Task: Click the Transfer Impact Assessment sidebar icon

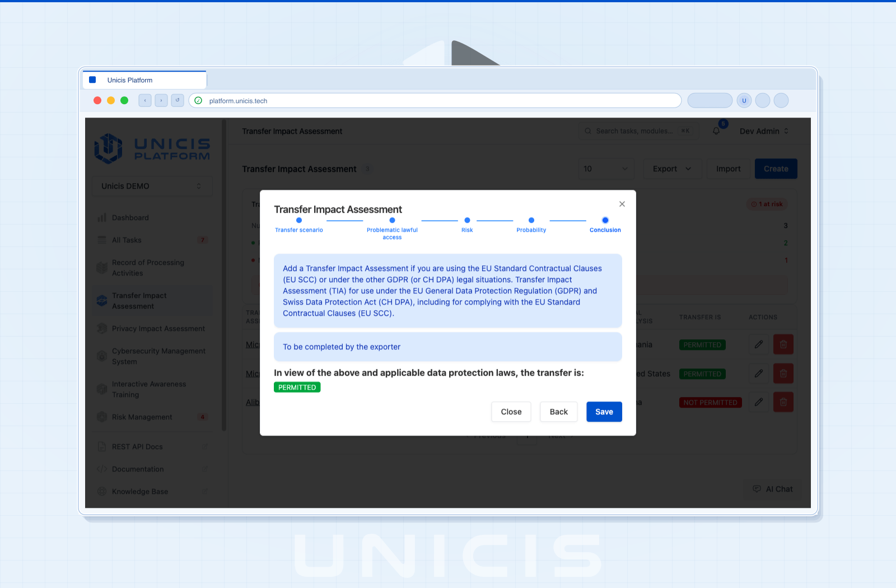Action: (102, 301)
